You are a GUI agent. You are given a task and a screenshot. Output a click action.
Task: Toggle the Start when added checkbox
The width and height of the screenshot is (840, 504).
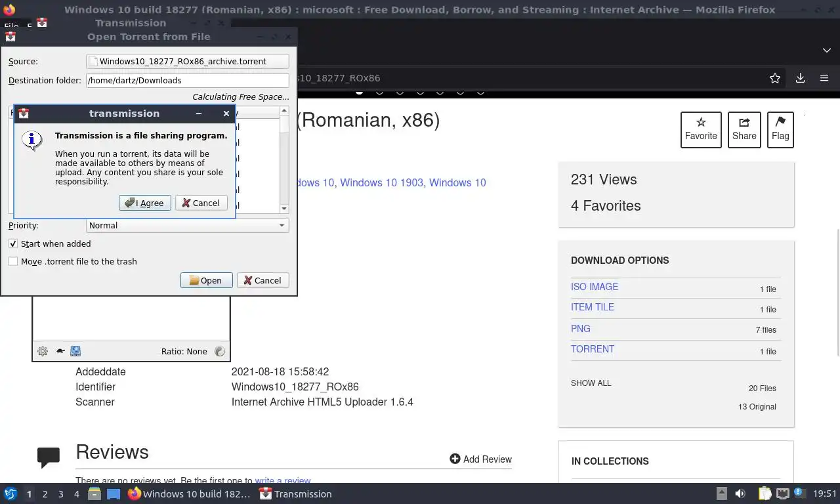[13, 243]
